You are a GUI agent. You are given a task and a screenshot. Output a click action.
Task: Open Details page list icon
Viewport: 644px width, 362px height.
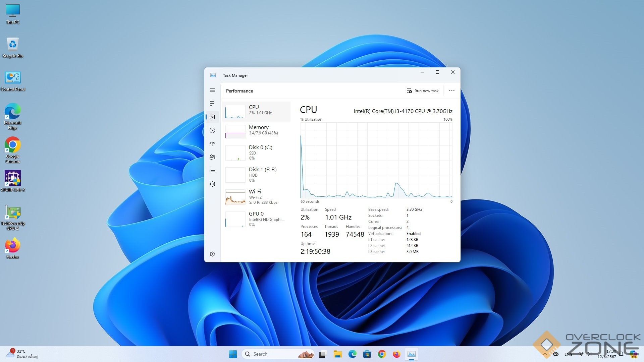coord(212,170)
